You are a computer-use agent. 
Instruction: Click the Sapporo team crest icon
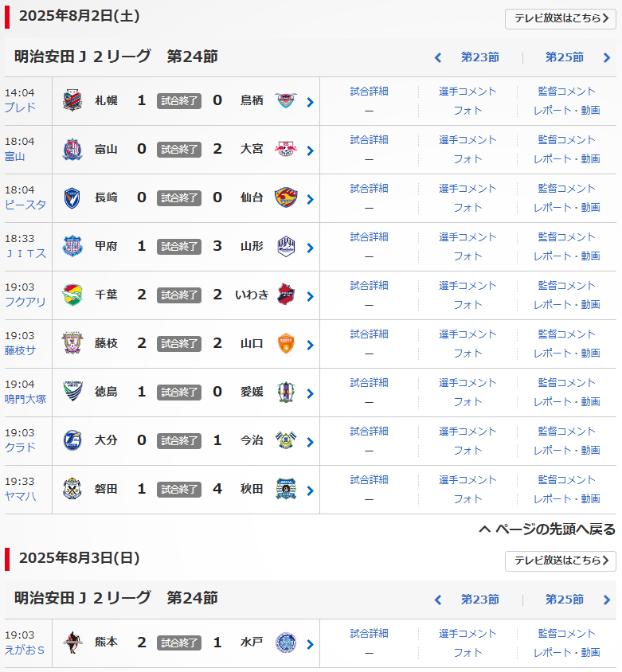point(72,100)
